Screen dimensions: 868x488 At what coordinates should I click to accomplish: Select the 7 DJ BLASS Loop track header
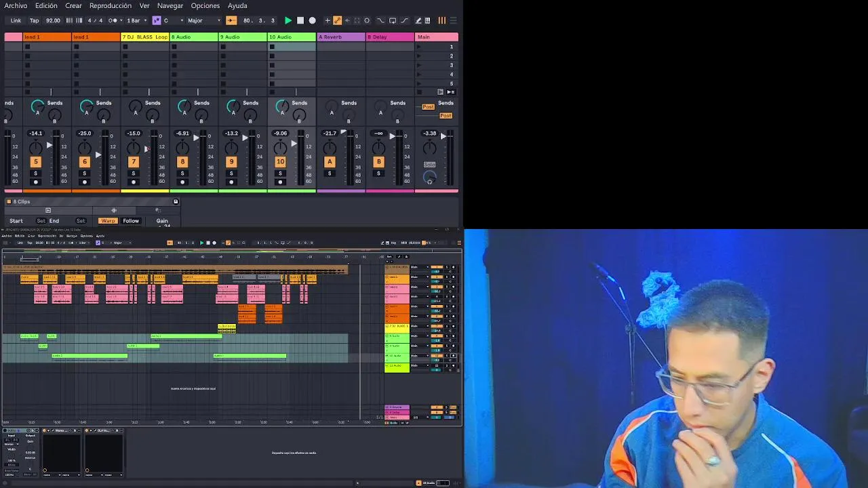144,37
